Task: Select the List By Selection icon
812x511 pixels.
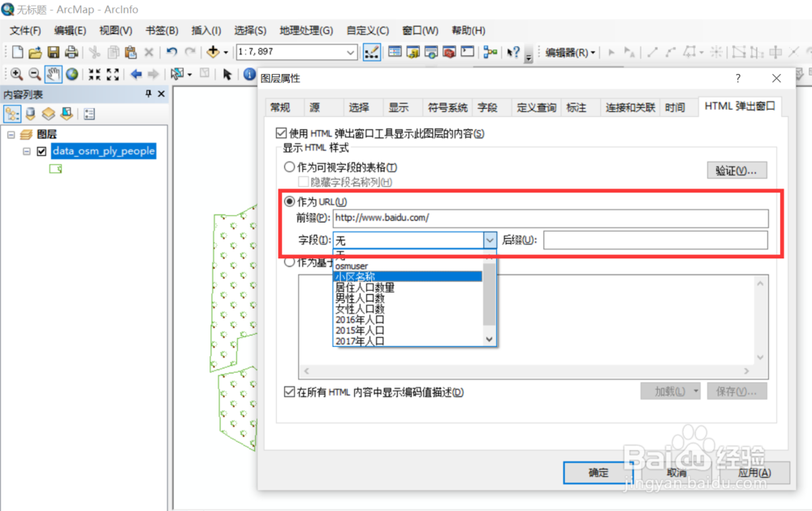Action: pyautogui.click(x=65, y=112)
